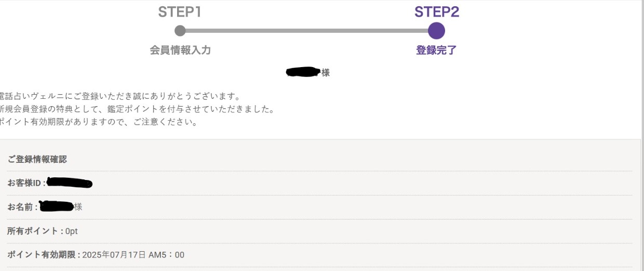The width and height of the screenshot is (644, 271).
Task: Click the 新規会員登録の特典 notice line
Action: coord(137,110)
